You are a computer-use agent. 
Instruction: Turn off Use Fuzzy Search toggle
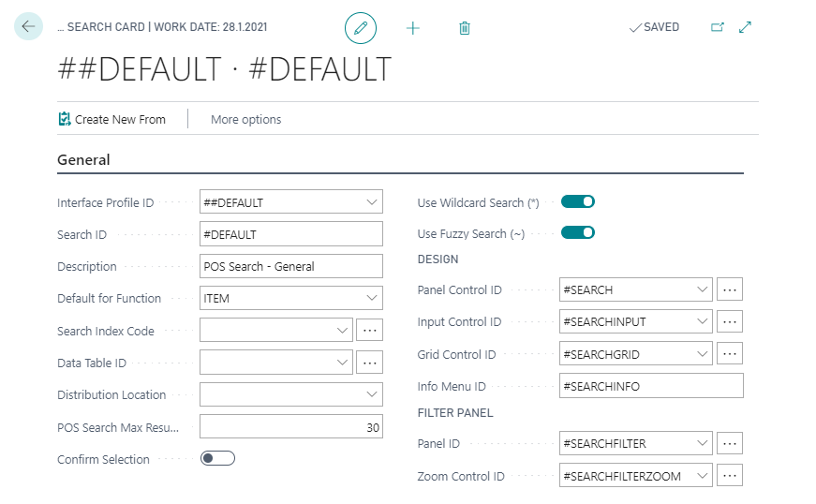click(578, 233)
